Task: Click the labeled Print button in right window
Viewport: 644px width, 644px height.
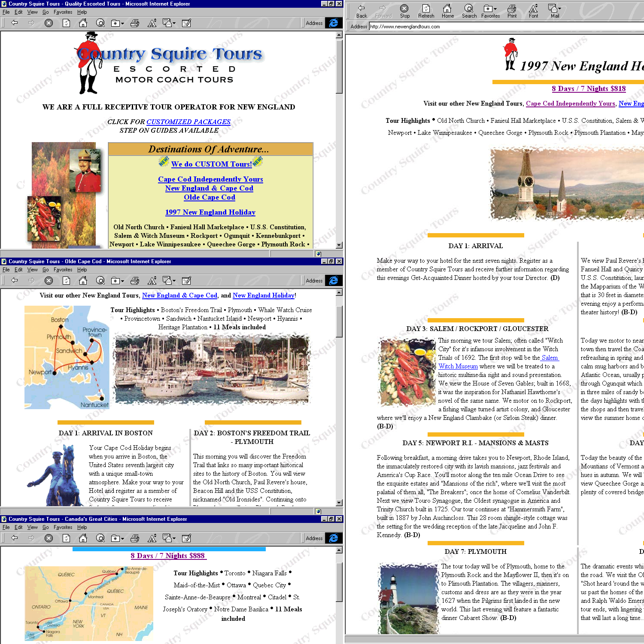Action: tap(512, 11)
